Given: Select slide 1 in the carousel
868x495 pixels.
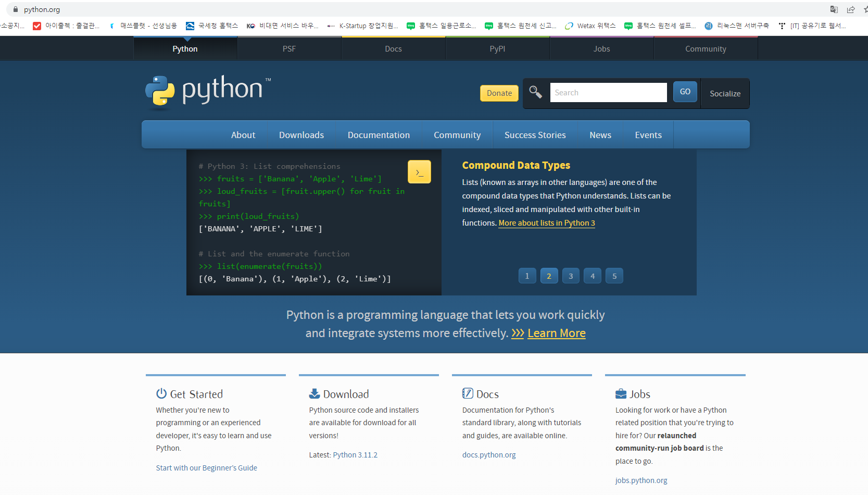Looking at the screenshot, I should 527,276.
